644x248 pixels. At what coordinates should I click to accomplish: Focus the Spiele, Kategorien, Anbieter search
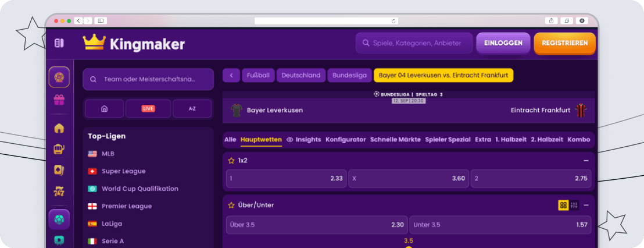pos(414,43)
